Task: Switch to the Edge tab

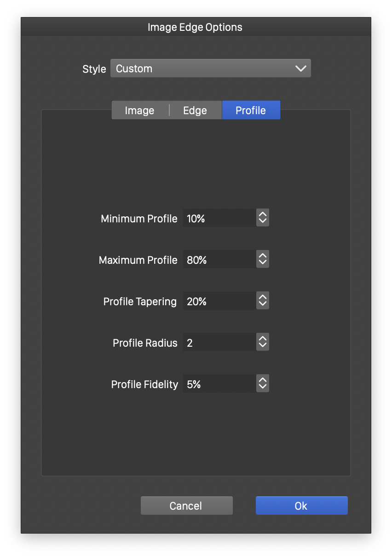Action: point(195,110)
